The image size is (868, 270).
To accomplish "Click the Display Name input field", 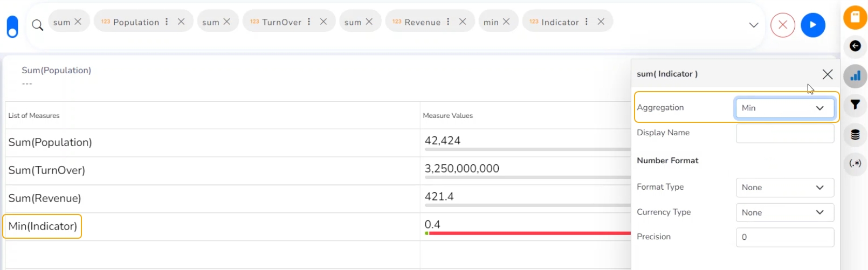I will [x=784, y=133].
